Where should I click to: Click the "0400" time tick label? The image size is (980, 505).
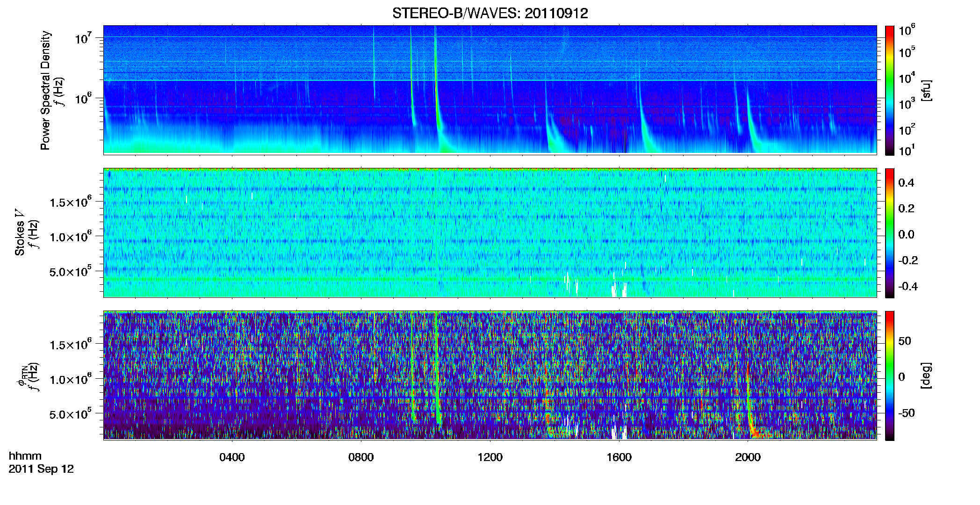click(x=232, y=457)
